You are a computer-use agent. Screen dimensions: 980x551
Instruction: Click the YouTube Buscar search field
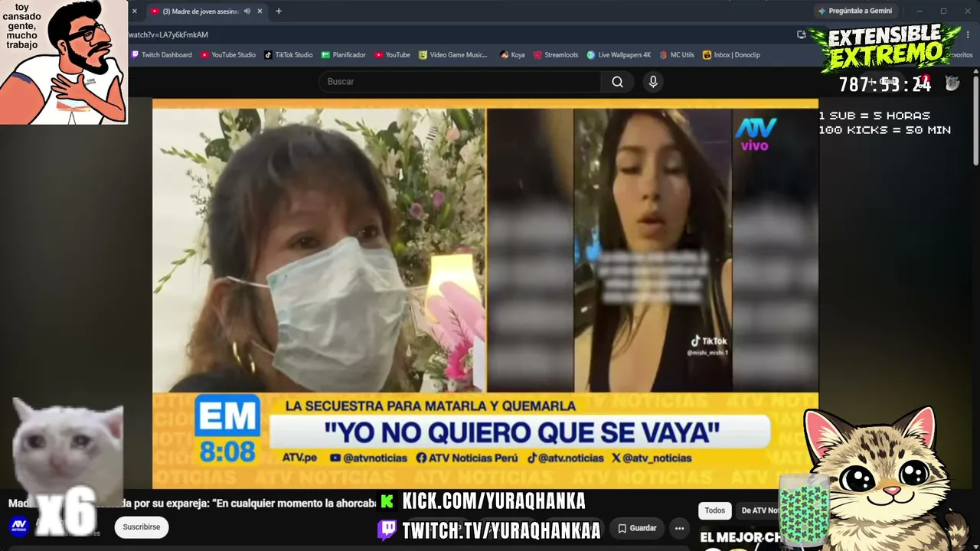459,82
